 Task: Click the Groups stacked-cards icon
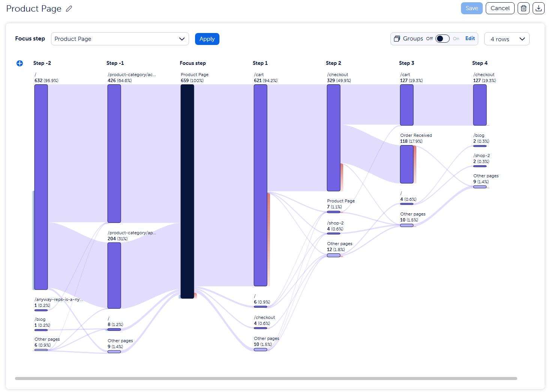(397, 39)
